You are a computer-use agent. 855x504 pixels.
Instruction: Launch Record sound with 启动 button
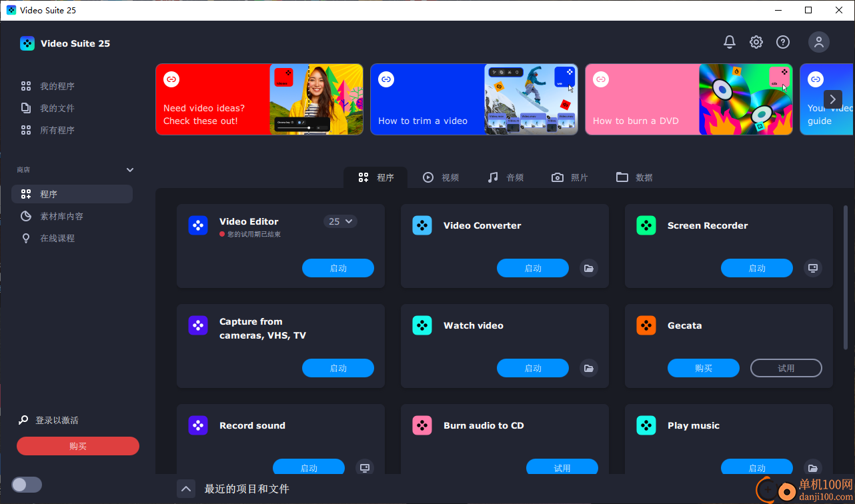(309, 467)
